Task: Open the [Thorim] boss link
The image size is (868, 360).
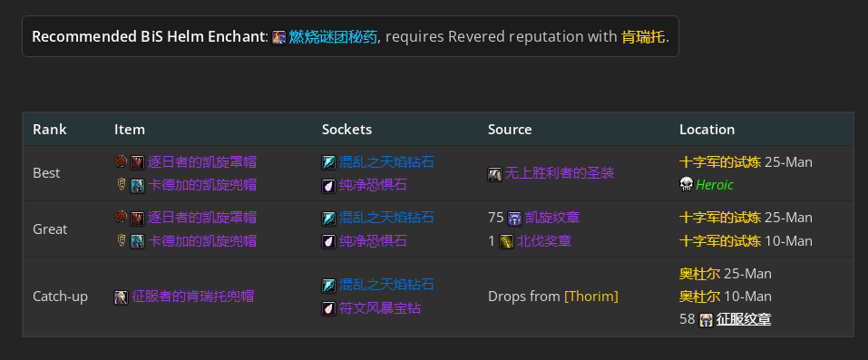Action: (x=590, y=297)
